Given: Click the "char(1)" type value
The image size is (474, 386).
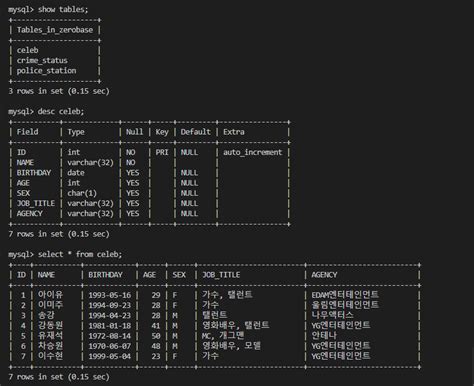Looking at the screenshot, I should click(82, 193).
